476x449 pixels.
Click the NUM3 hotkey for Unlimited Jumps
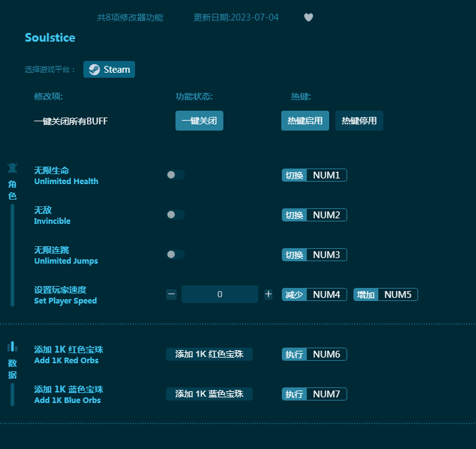[x=314, y=254]
